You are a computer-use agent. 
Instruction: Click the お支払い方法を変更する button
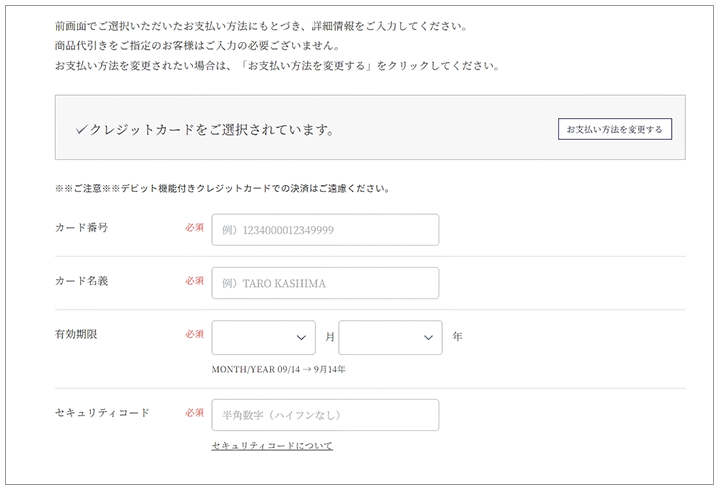pyautogui.click(x=615, y=129)
